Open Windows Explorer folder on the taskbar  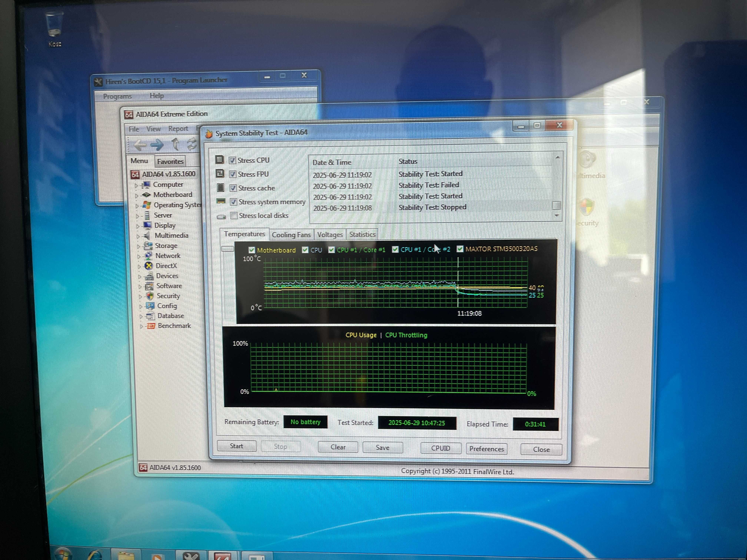pyautogui.click(x=126, y=556)
